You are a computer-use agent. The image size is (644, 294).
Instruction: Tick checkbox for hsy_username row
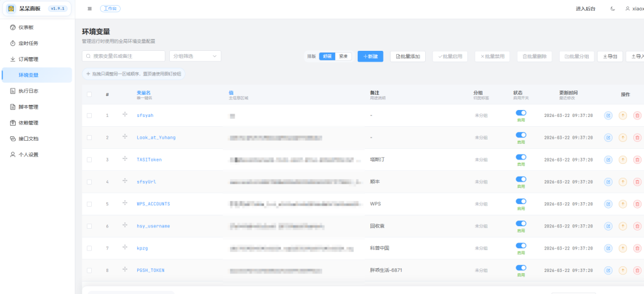[x=89, y=226]
